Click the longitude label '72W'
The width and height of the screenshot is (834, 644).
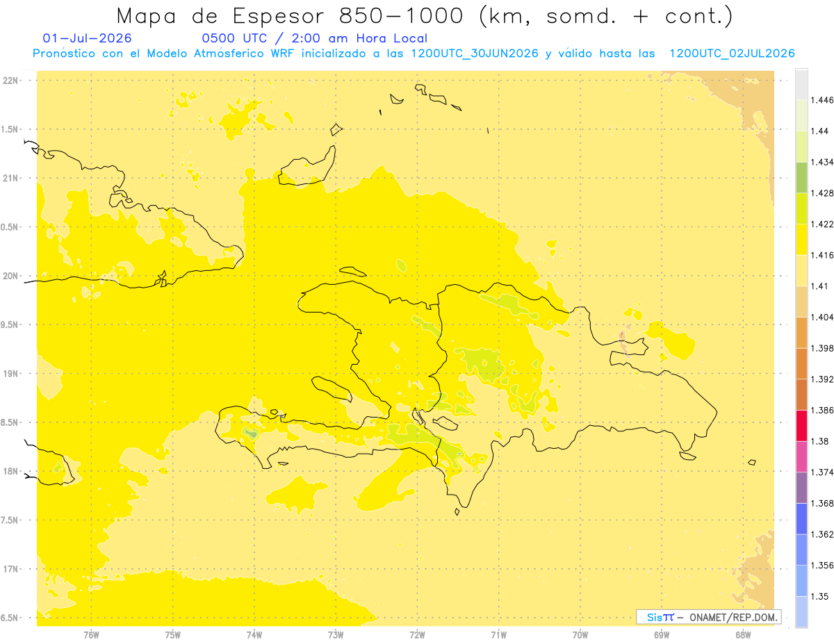tap(417, 634)
